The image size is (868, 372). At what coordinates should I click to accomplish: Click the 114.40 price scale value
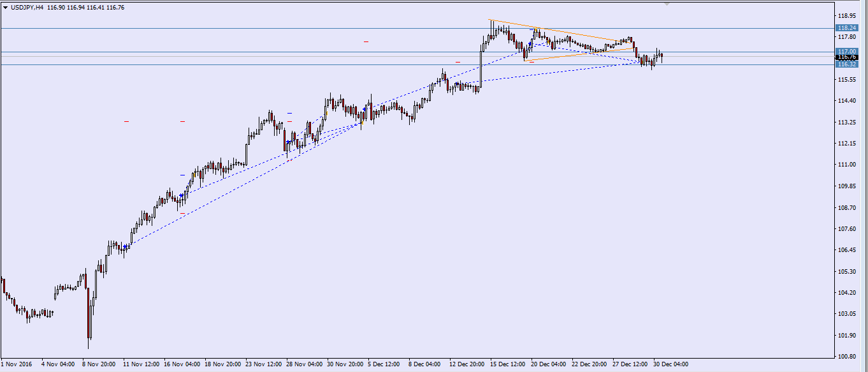pyautogui.click(x=847, y=101)
